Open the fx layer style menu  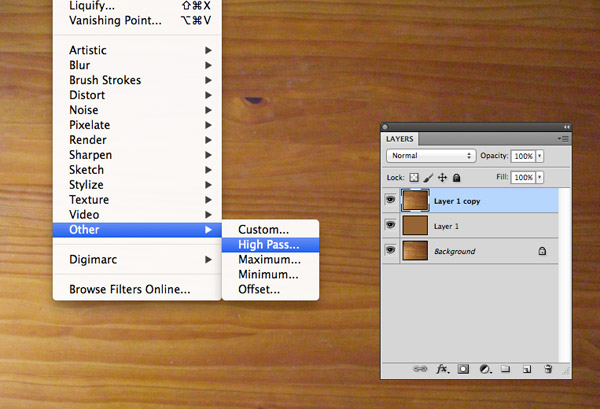coord(441,369)
